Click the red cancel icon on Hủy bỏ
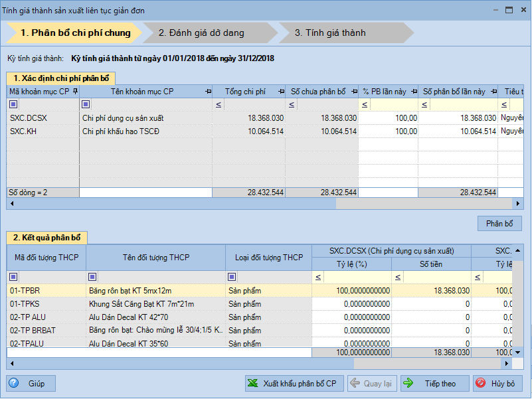This screenshot has width=532, height=399. tap(480, 383)
